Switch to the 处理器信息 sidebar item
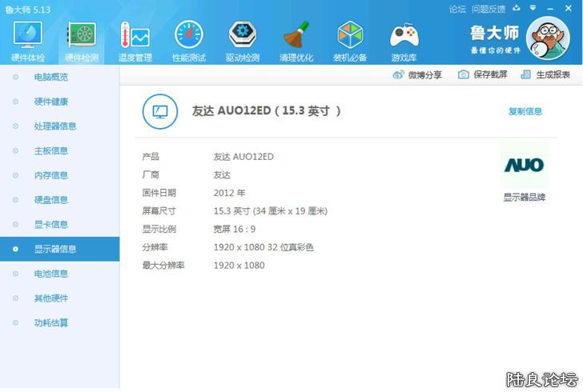This screenshot has width=583, height=392. [x=55, y=126]
